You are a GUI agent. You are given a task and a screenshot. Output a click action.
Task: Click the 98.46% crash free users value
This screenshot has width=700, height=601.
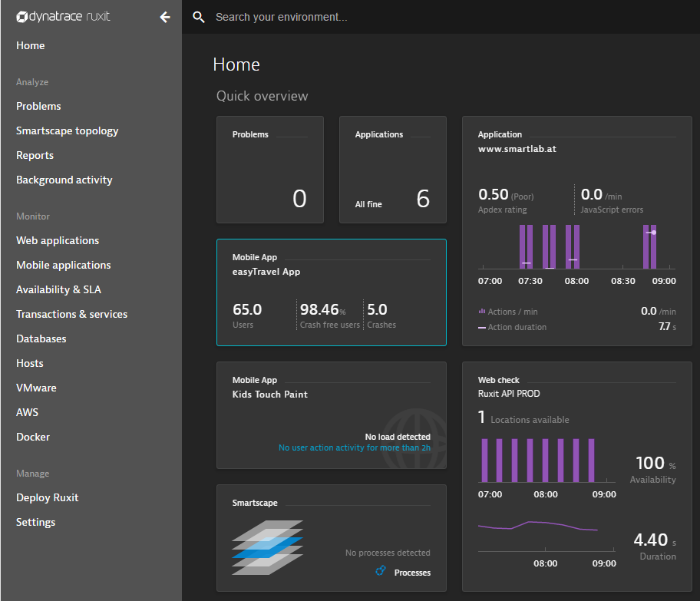click(x=323, y=309)
